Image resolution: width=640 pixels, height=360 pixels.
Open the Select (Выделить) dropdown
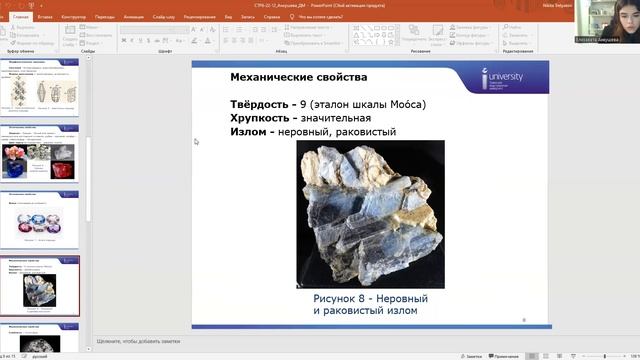tap(516, 43)
